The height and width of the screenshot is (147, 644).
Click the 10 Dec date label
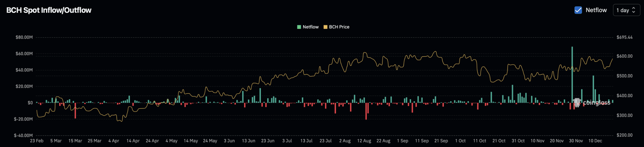[595, 141]
